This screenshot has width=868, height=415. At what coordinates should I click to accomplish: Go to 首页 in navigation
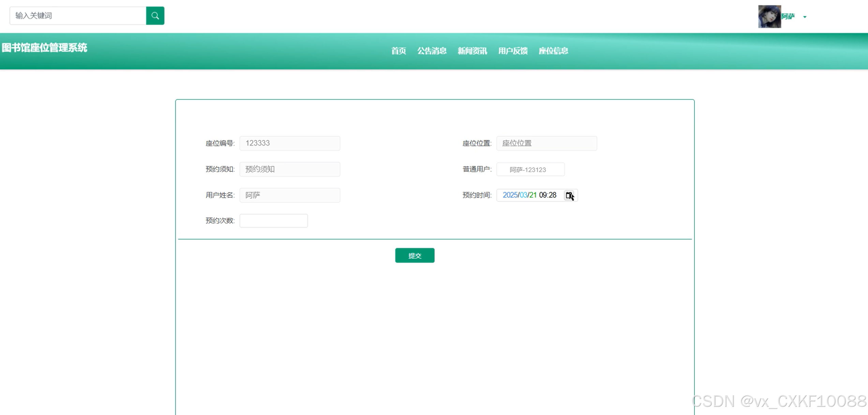pyautogui.click(x=398, y=51)
